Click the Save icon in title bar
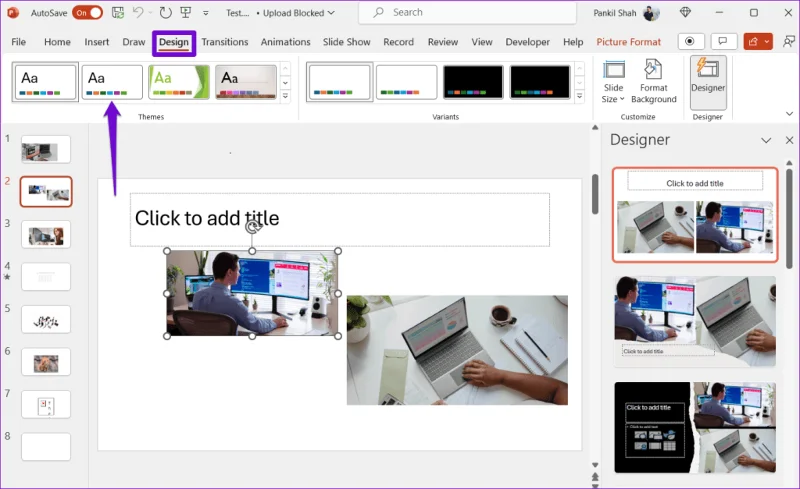 (x=118, y=13)
